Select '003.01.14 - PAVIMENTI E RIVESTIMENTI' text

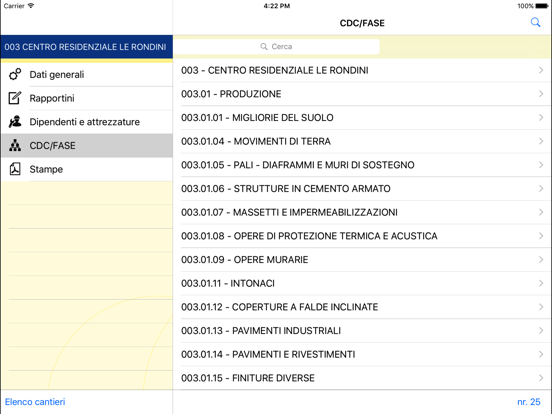point(268,354)
